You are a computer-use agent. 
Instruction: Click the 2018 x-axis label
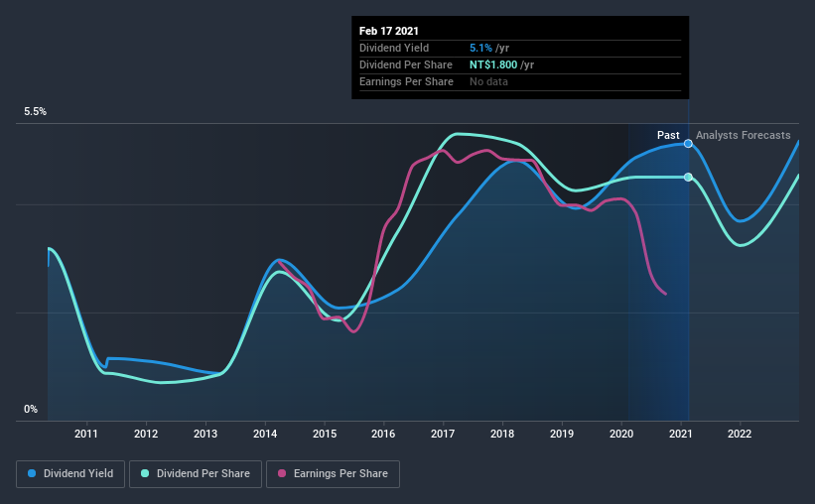502,434
